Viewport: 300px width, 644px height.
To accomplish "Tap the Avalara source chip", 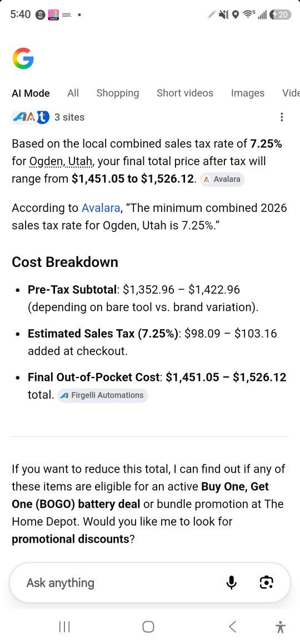I will [x=222, y=179].
